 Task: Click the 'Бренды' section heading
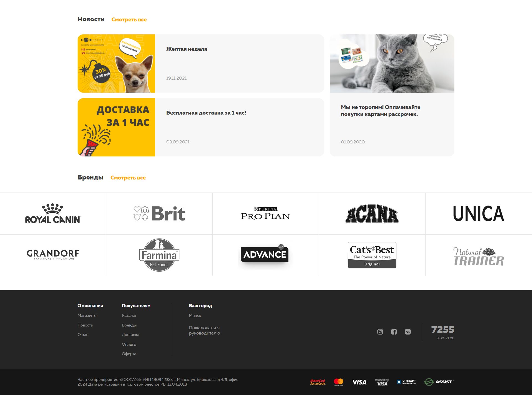[90, 178]
